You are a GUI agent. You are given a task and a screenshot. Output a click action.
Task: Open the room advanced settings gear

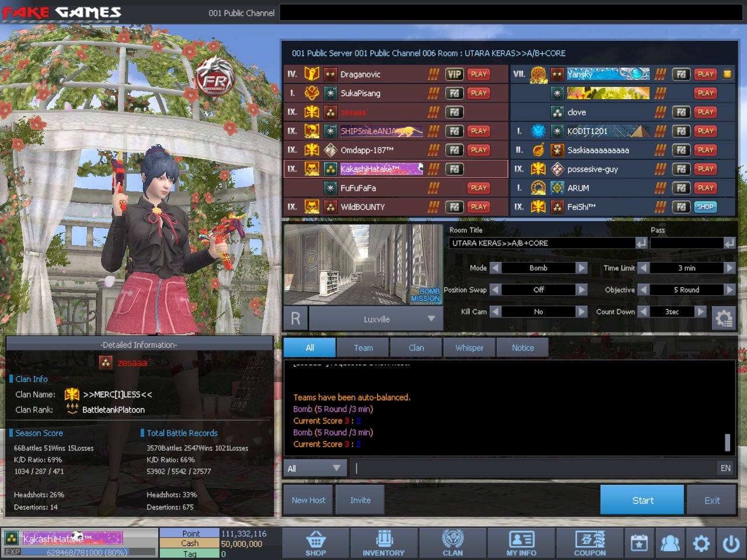click(724, 318)
